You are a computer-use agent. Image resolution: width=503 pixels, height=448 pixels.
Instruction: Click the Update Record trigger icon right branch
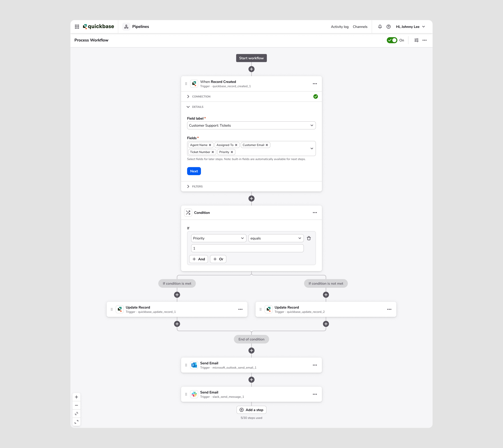pyautogui.click(x=269, y=309)
